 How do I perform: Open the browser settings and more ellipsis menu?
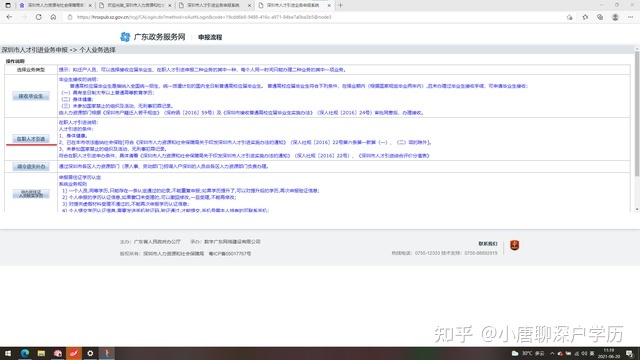coord(631,17)
